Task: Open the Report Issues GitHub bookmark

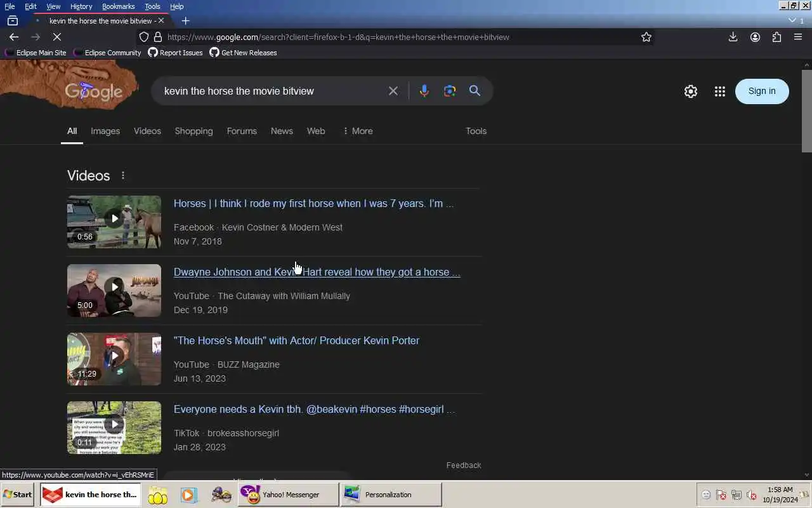Action: (x=175, y=53)
